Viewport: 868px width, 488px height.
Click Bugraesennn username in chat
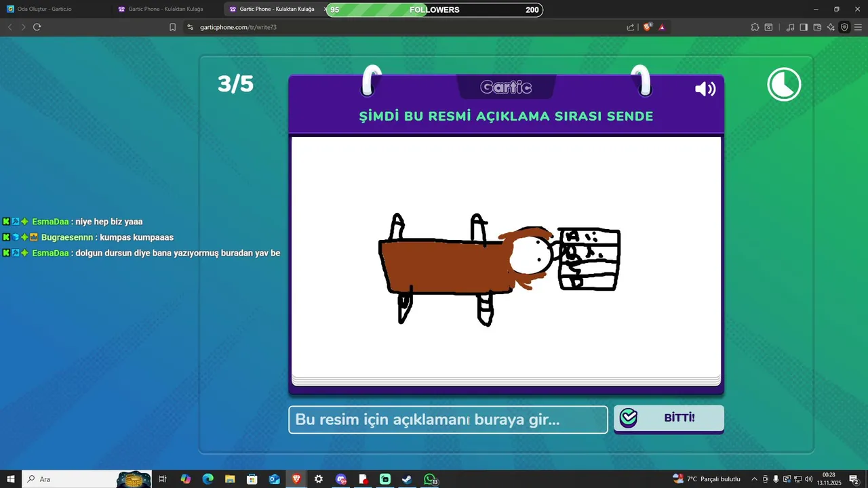pos(66,237)
